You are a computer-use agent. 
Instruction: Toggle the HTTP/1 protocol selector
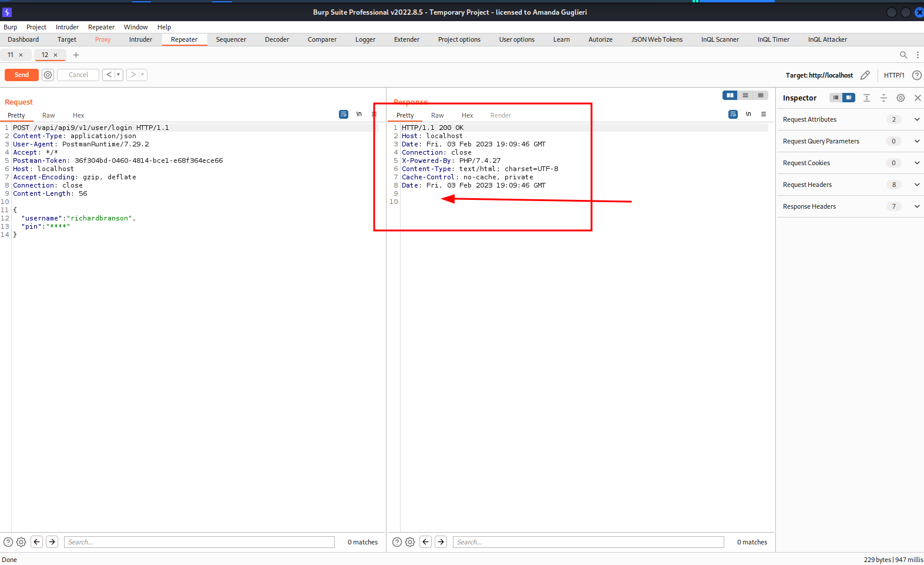click(x=894, y=75)
